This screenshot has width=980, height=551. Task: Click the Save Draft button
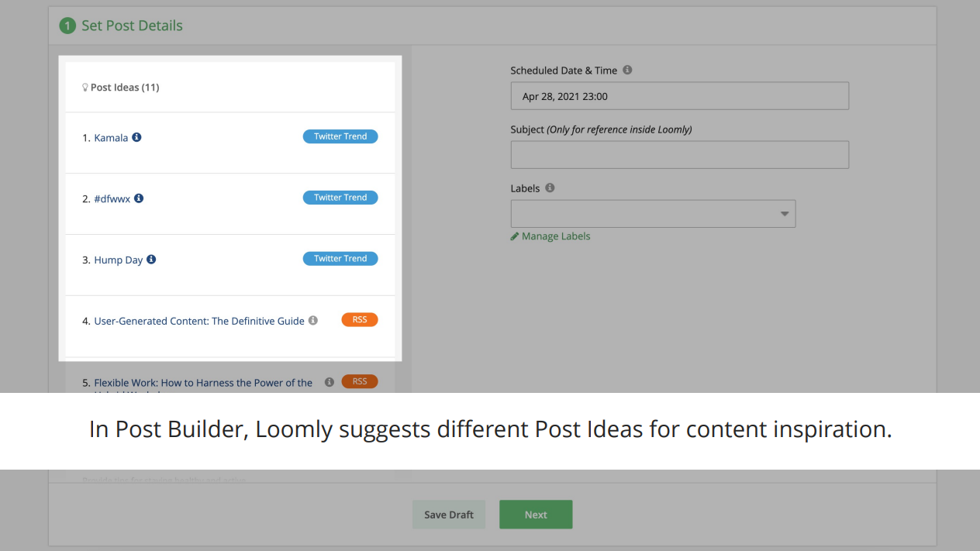tap(449, 515)
